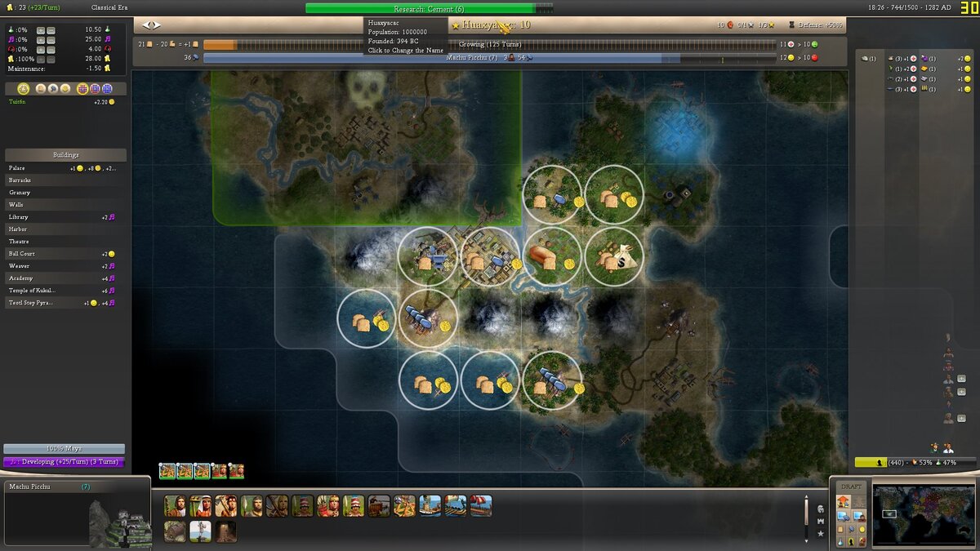
Task: Click the Defense +50% indicator
Action: 817,25
